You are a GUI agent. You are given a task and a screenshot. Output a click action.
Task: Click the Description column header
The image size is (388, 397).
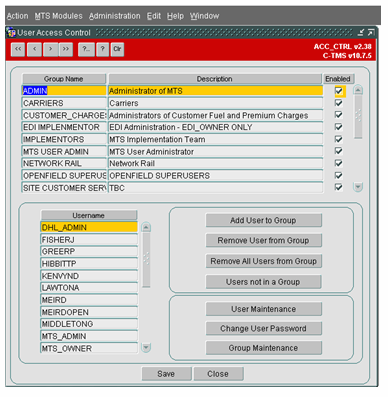coord(215,79)
